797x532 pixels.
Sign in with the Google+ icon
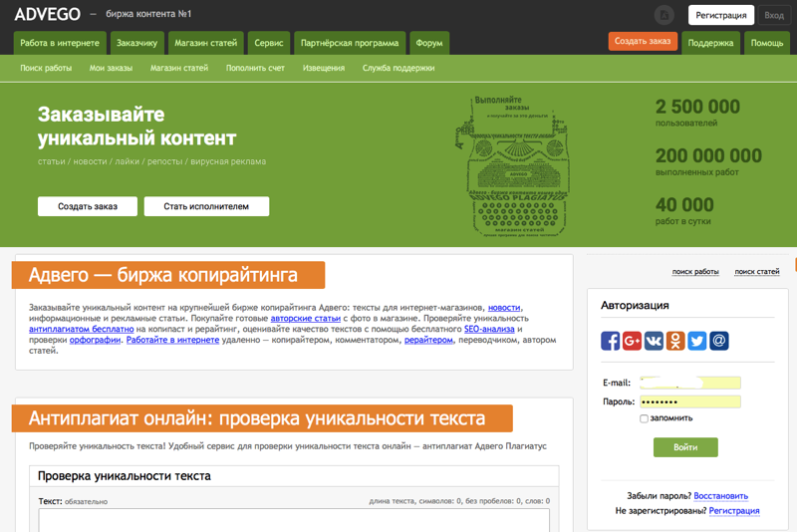(632, 341)
